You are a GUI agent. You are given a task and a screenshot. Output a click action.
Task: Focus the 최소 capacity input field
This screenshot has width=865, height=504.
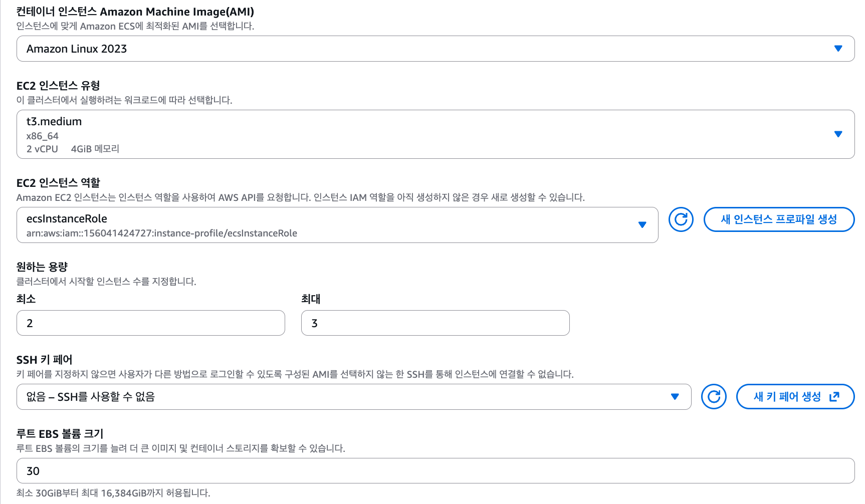[151, 323]
